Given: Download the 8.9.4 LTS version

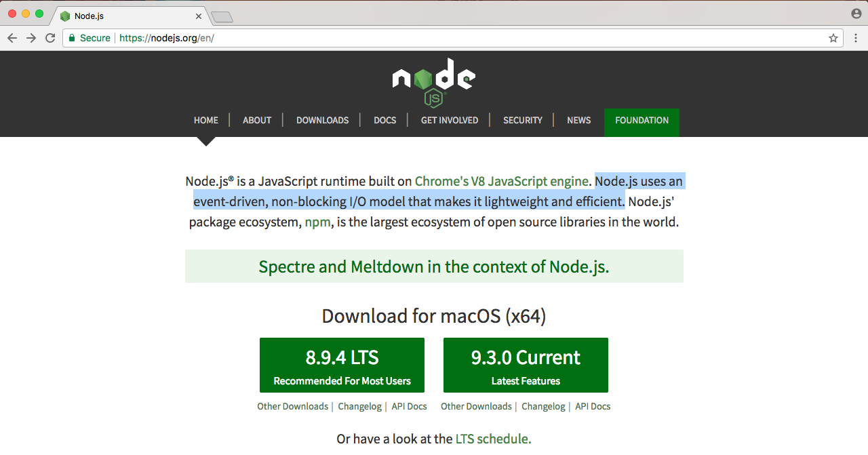Looking at the screenshot, I should [x=342, y=365].
